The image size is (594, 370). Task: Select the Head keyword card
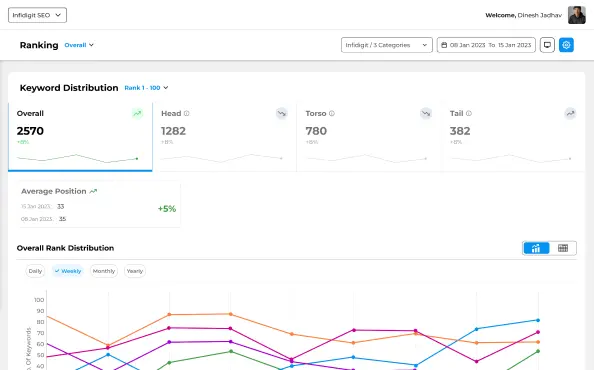click(x=225, y=137)
